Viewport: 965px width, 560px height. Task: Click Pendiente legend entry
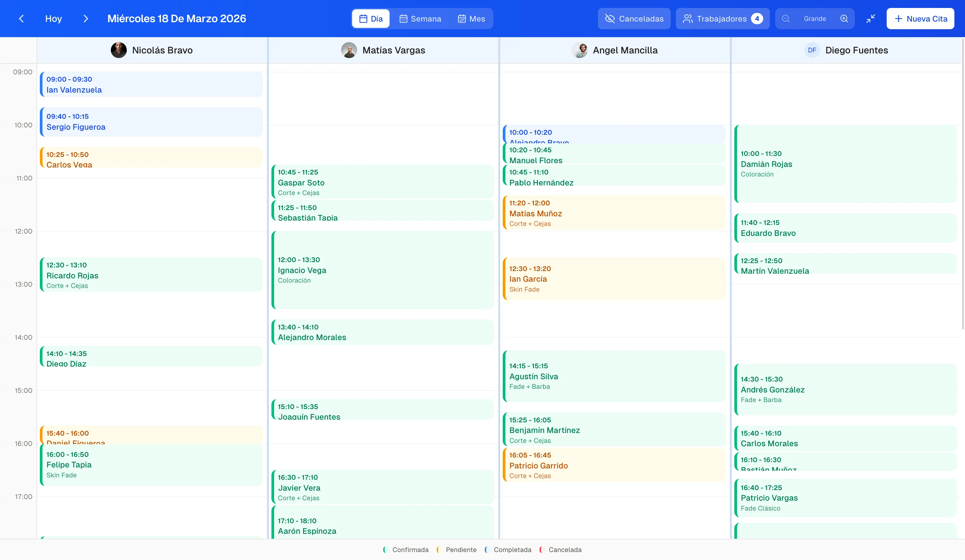click(457, 550)
